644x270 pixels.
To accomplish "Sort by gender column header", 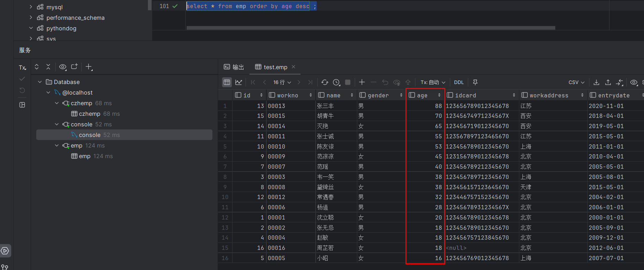I will click(x=381, y=95).
